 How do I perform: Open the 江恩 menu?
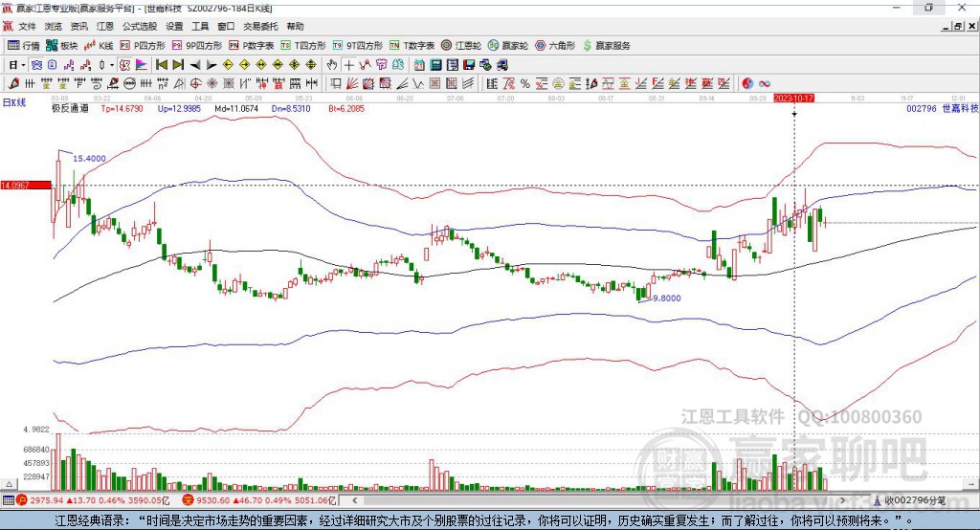[x=105, y=26]
